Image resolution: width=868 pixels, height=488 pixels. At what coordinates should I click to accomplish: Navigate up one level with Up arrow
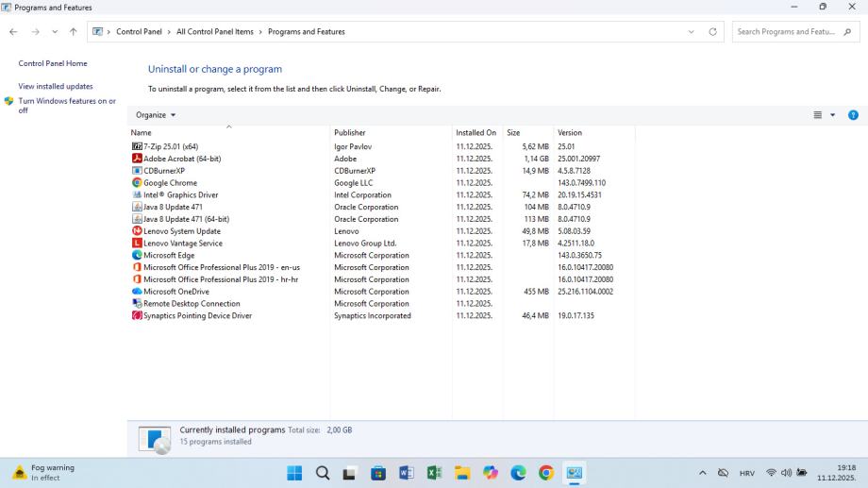74,32
